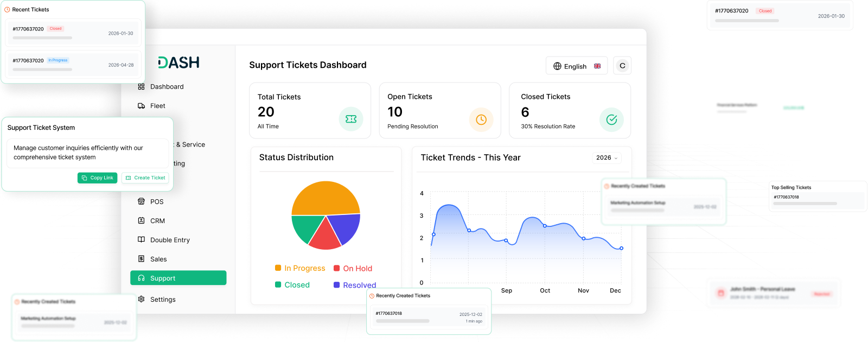Click the Dec label on chart axis
The image size is (868, 342).
[615, 290]
